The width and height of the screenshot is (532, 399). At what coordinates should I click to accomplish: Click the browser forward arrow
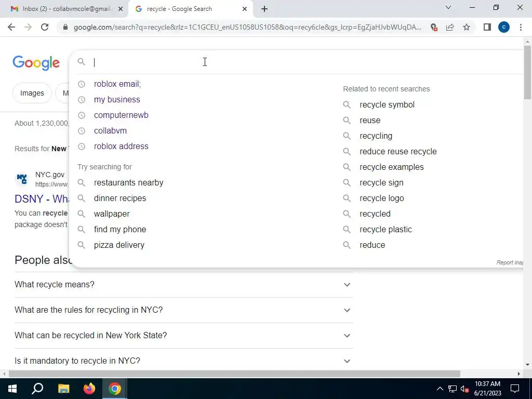click(28, 27)
